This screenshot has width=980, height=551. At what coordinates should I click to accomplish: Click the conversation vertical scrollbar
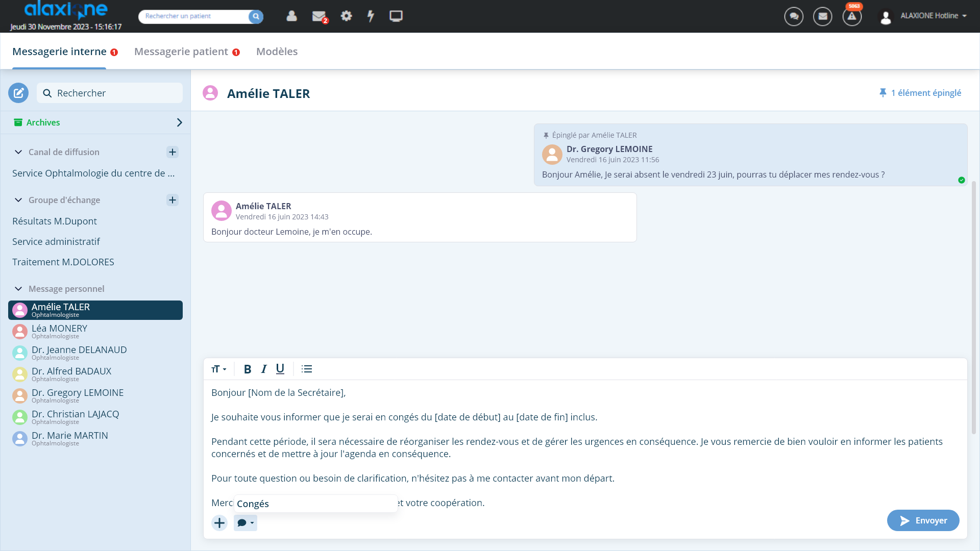point(974,307)
